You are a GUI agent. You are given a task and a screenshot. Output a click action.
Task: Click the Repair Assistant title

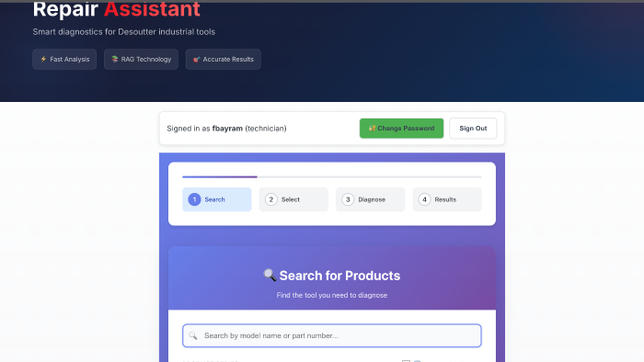click(117, 9)
